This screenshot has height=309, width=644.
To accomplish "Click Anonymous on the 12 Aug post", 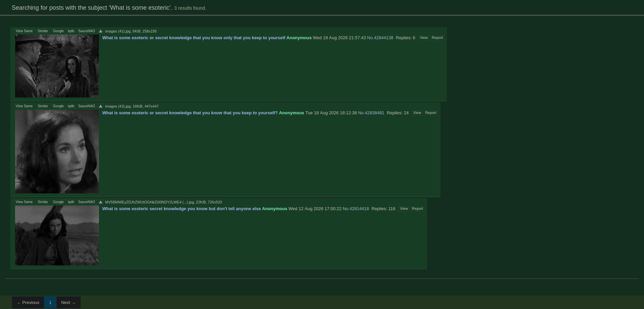I will coord(274,209).
